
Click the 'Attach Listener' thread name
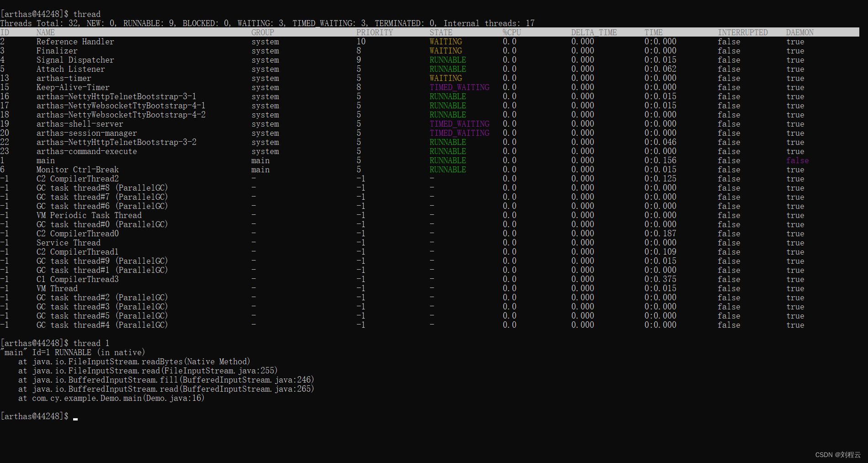coord(71,69)
